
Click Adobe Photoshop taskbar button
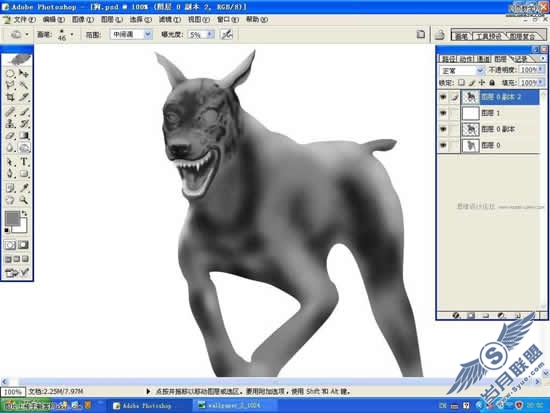pyautogui.click(x=142, y=406)
